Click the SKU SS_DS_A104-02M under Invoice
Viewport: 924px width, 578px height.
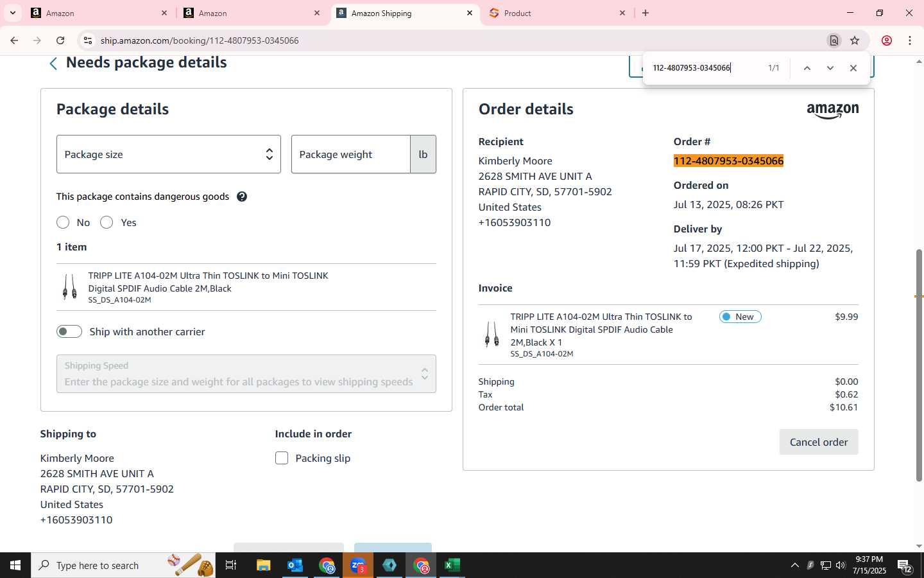point(542,354)
